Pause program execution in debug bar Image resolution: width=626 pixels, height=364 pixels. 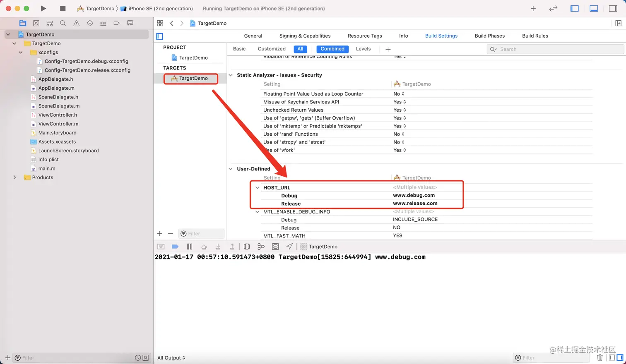pyautogui.click(x=190, y=247)
